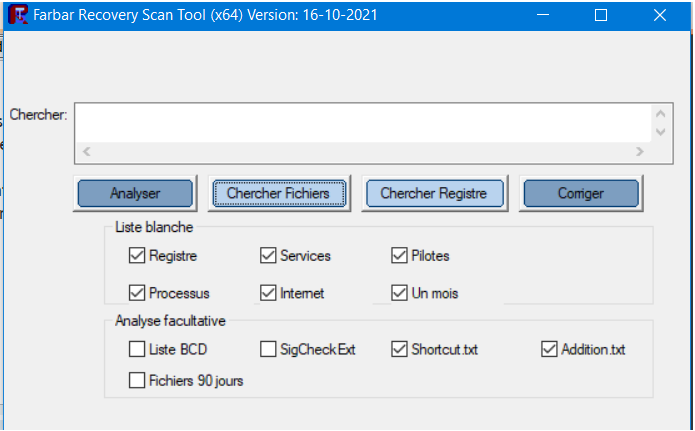
Task: Enable the Liste BCD option
Action: click(x=137, y=349)
